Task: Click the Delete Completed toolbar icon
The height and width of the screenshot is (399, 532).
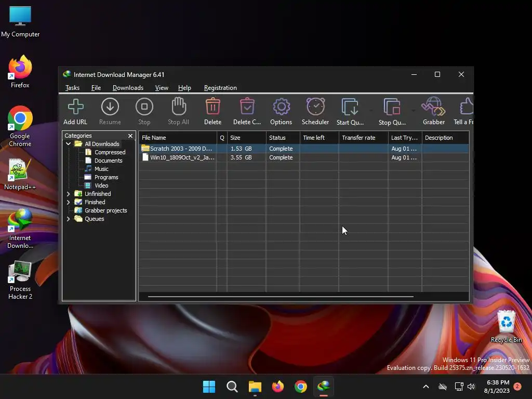Action: (x=247, y=111)
